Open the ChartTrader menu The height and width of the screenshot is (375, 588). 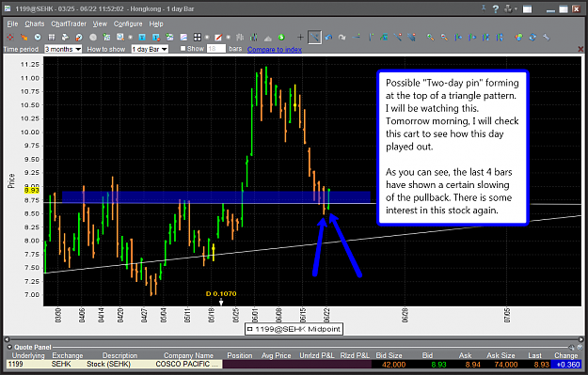69,24
